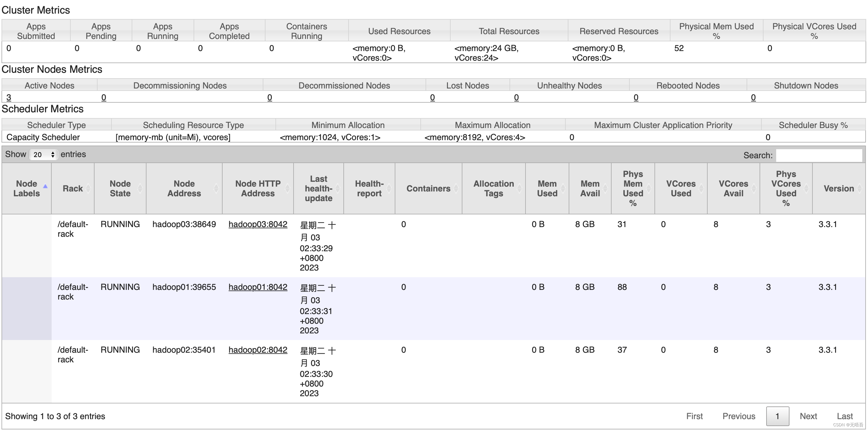Click Previous pagination button
The height and width of the screenshot is (430, 868).
click(739, 416)
